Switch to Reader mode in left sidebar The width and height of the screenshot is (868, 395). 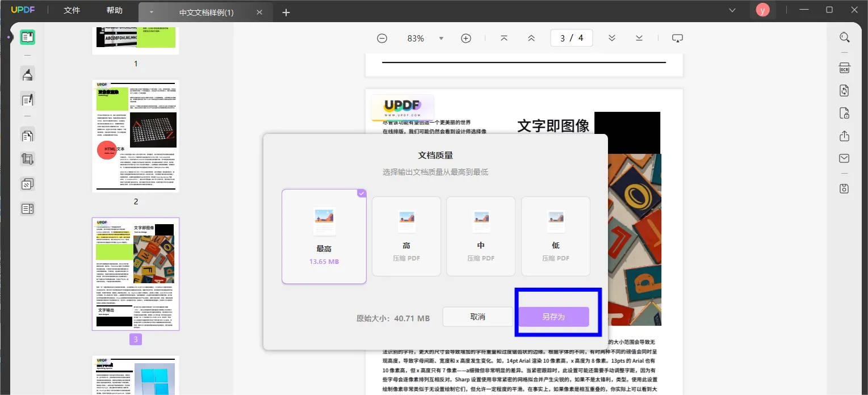coord(27,37)
